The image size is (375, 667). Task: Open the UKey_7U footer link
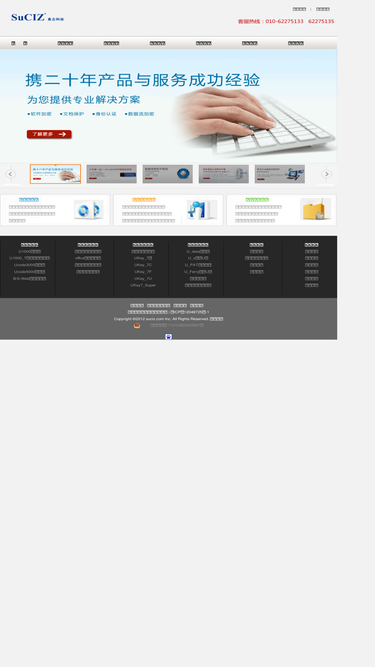[143, 279]
